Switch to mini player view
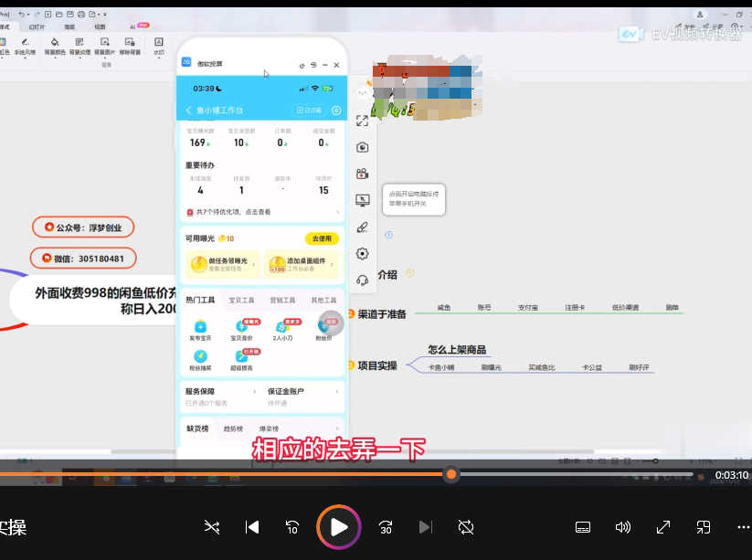752x560 pixels. pyautogui.click(x=703, y=527)
